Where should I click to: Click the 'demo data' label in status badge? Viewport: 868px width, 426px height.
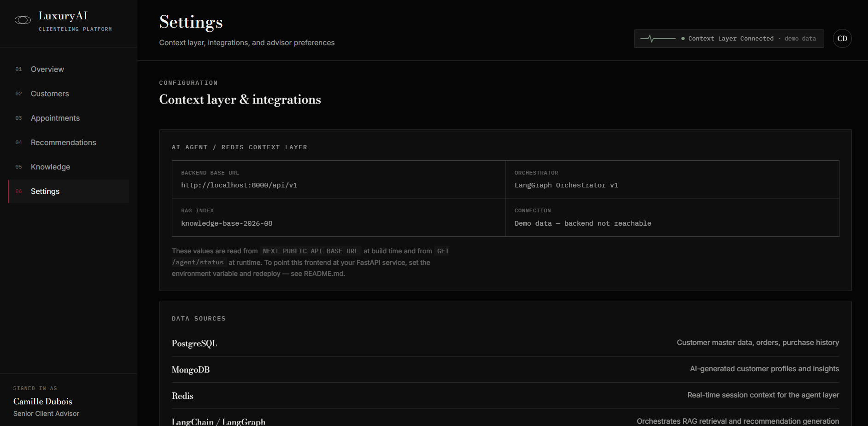click(800, 39)
